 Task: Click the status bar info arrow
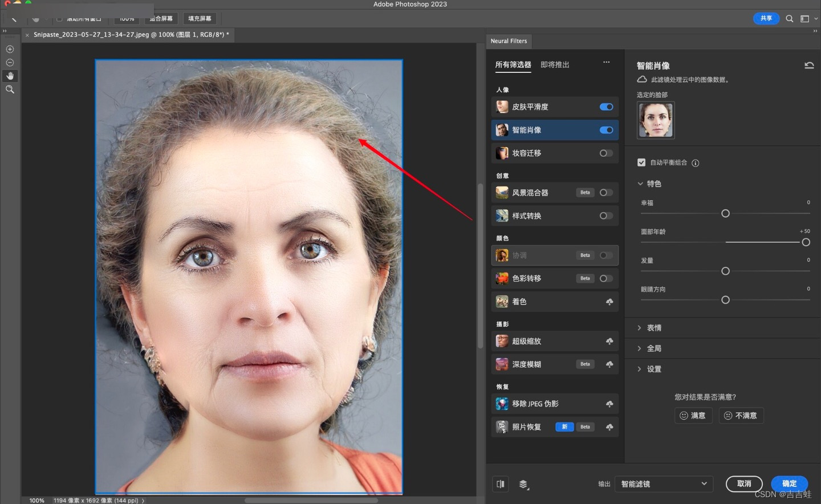click(x=143, y=501)
